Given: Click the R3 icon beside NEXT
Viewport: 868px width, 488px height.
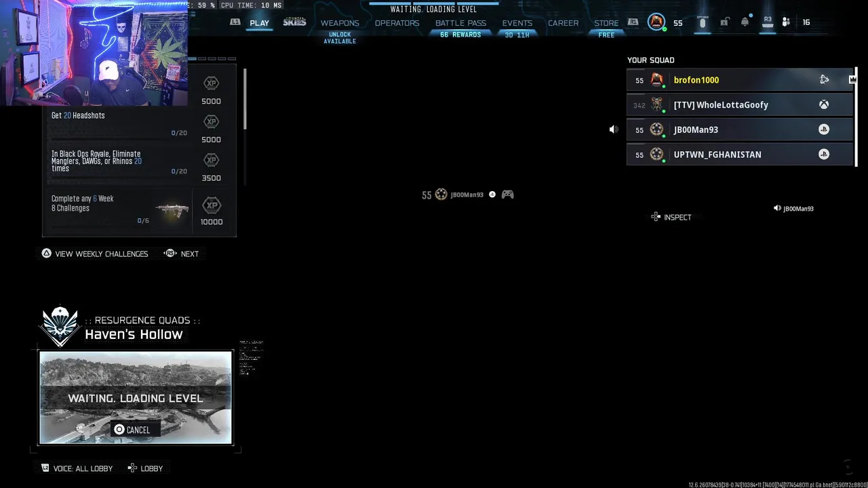Looking at the screenshot, I should tap(170, 253).
